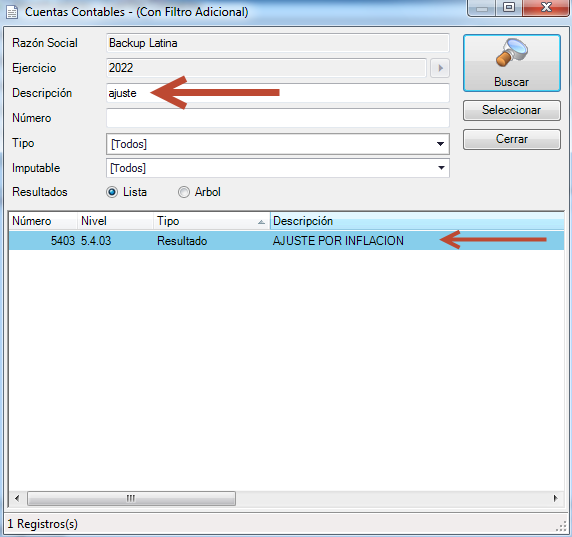This screenshot has height=537, width=572.
Task: Focus the Descripción input field
Action: click(x=278, y=93)
